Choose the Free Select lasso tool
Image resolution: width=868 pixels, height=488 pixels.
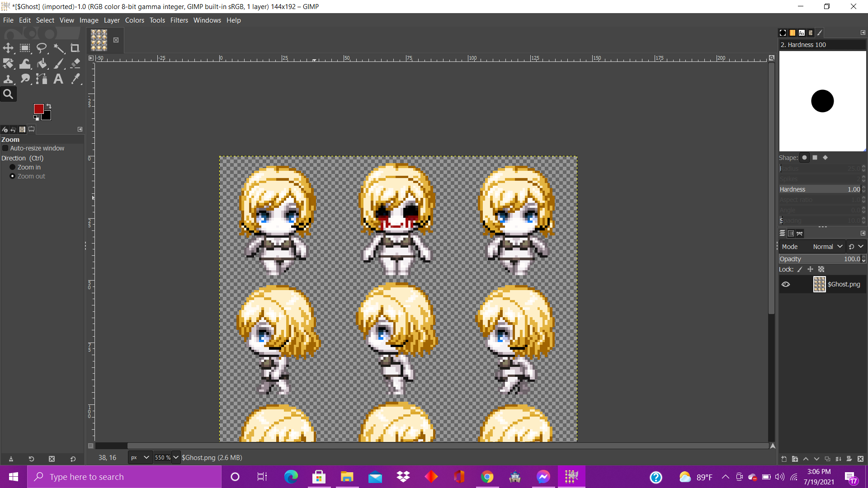tap(42, 48)
